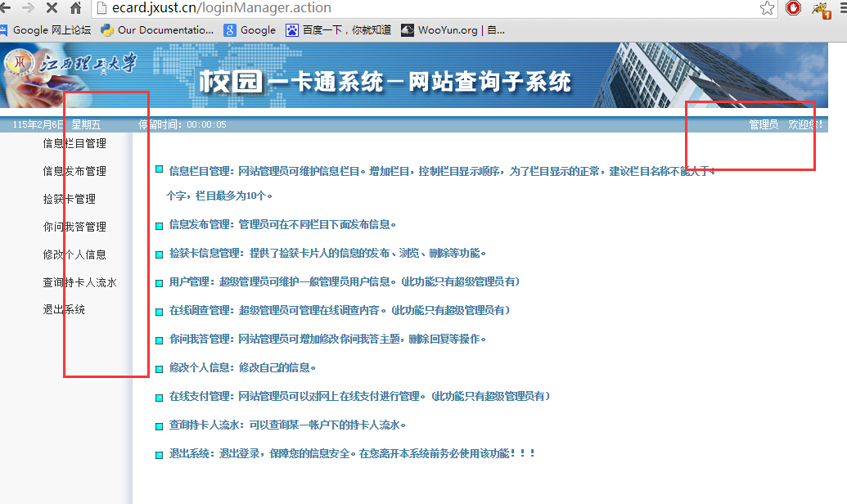Click the bullet icon beside 信息栏目管理 description

(x=160, y=169)
